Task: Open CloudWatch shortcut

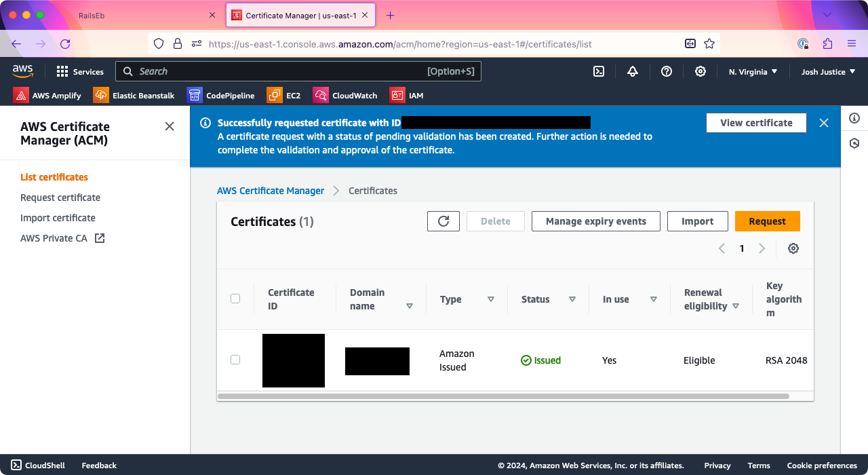Action: tap(345, 95)
